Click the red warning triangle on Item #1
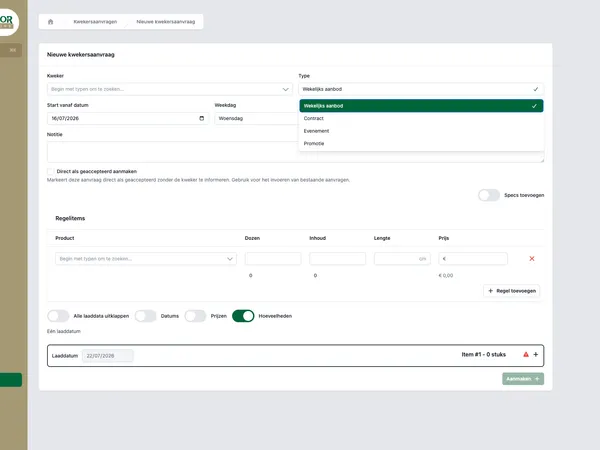600x450 pixels. (x=526, y=355)
